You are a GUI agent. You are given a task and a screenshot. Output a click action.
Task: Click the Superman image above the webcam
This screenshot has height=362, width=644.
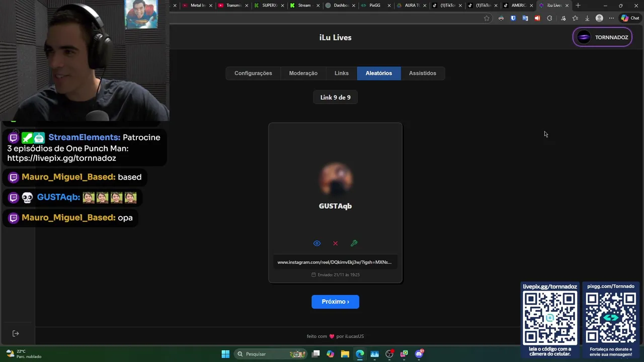point(141,14)
